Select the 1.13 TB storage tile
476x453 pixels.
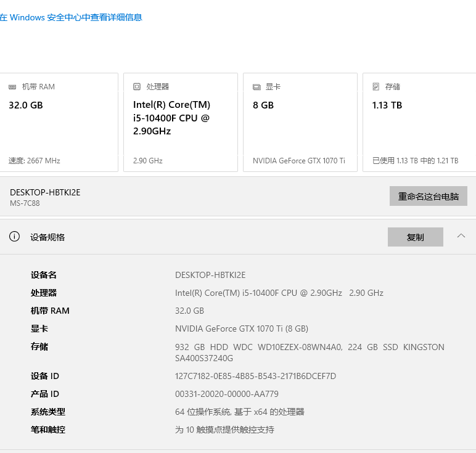tap(419, 122)
